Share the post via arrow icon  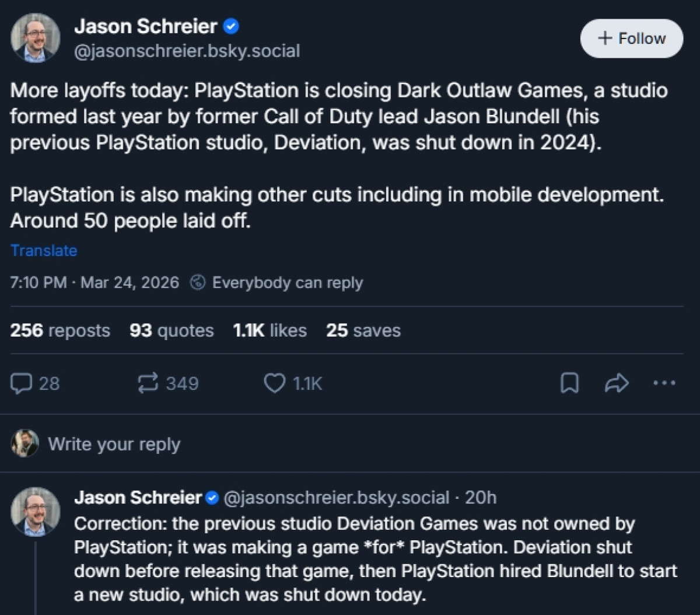[617, 383]
